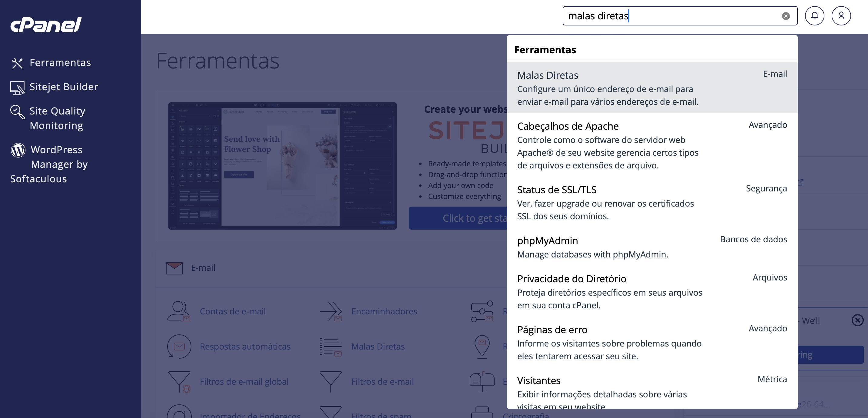This screenshot has height=418, width=868.
Task: Click the Encaminhadores arrow icon
Action: coord(330,311)
